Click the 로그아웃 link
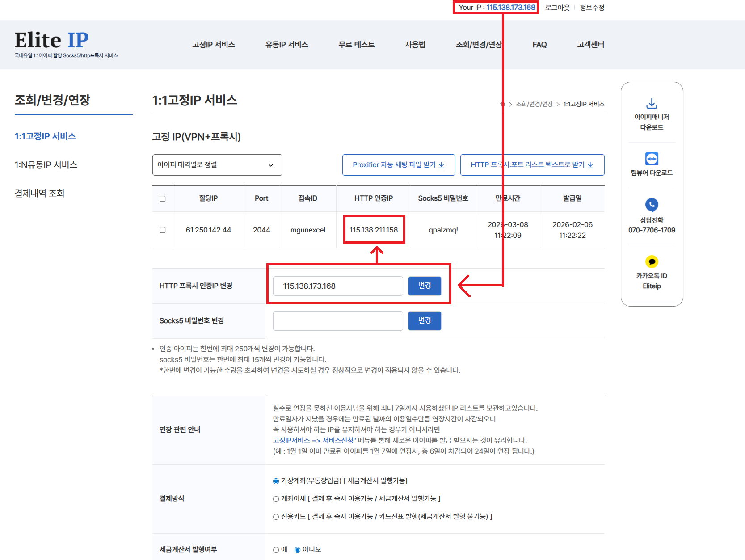Image resolution: width=745 pixels, height=560 pixels. click(557, 8)
